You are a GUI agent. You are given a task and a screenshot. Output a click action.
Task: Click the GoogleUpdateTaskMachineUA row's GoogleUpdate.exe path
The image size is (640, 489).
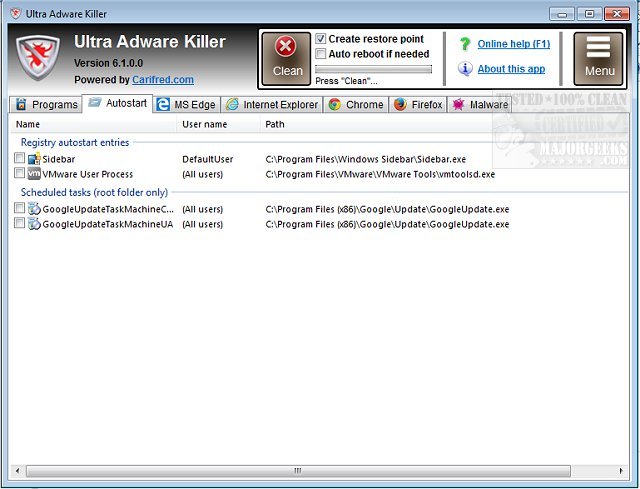pos(387,224)
